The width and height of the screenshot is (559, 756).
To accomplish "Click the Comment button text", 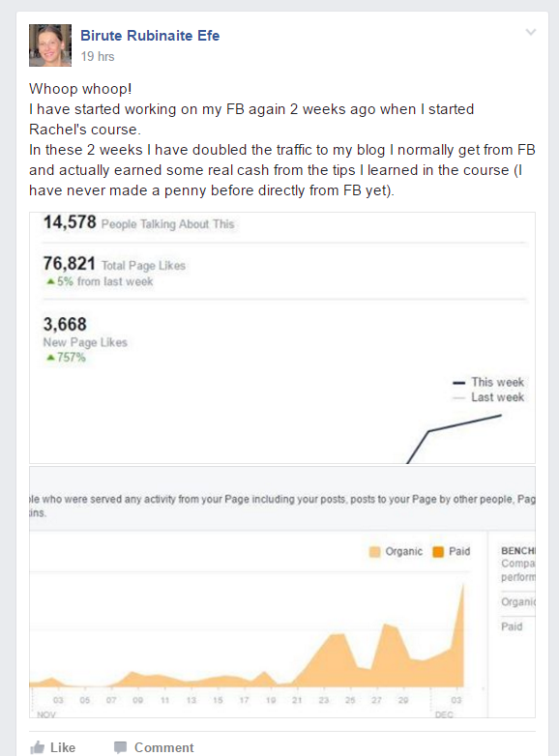I will pyautogui.click(x=164, y=747).
